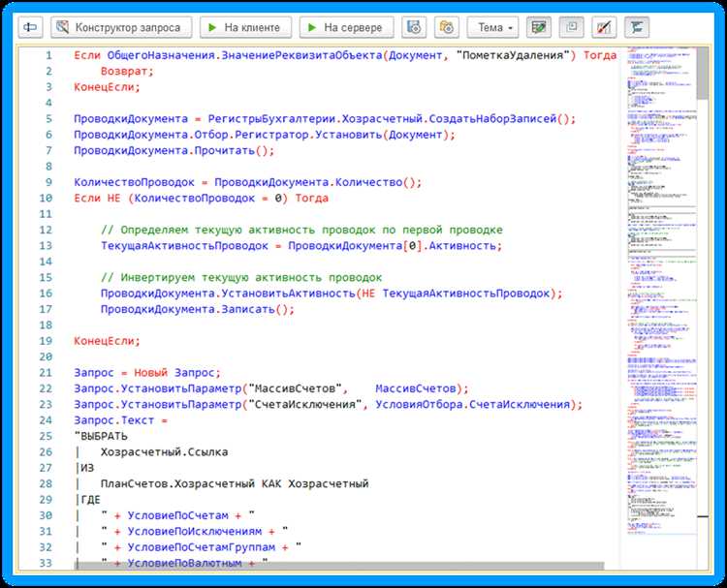
Task: Click "Запрос.Текст" on line 24
Action: pos(114,420)
